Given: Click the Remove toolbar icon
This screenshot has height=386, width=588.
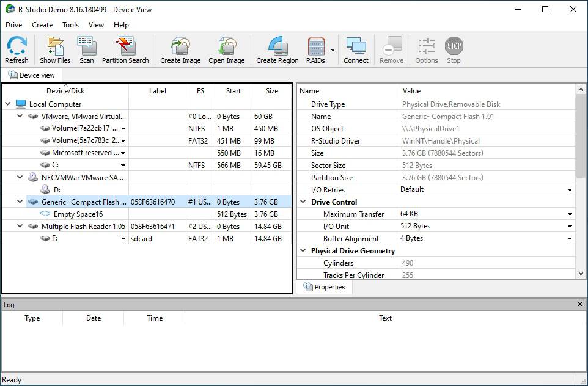Looking at the screenshot, I should tap(392, 46).
